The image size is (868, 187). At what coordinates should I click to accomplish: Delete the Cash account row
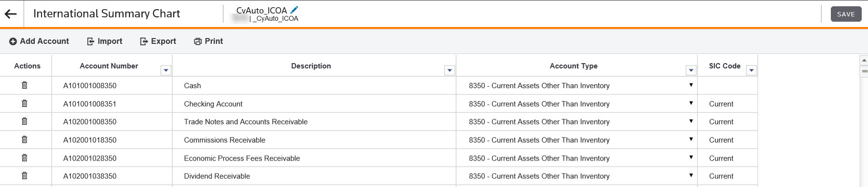click(25, 85)
